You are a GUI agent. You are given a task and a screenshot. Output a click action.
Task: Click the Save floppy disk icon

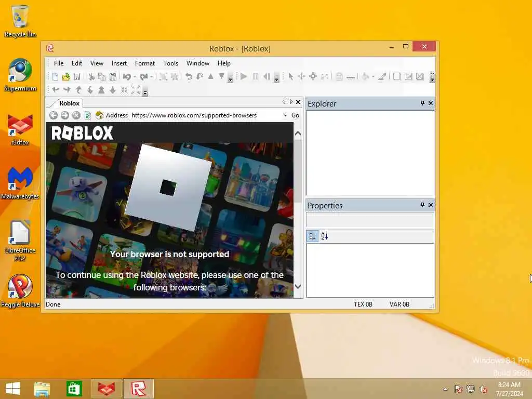coord(77,77)
